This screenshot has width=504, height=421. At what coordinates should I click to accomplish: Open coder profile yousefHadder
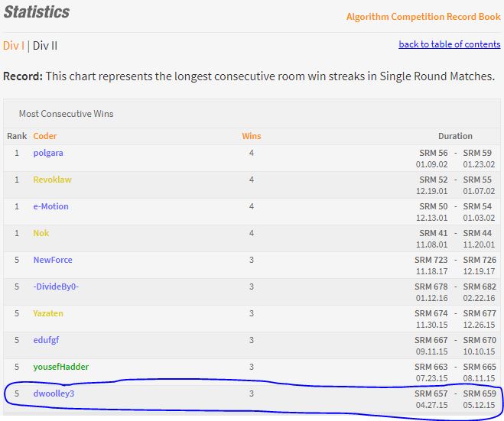click(x=61, y=367)
